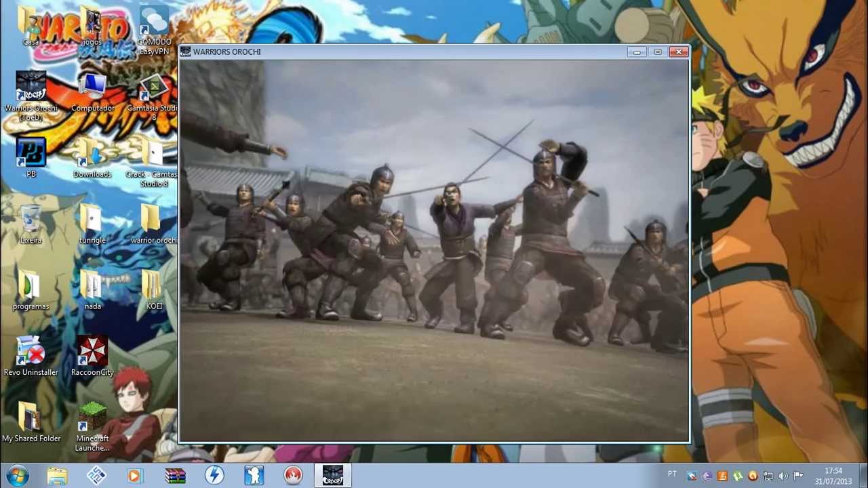This screenshot has width=868, height=488.
Task: Open the network tray icon
Action: pos(768,476)
